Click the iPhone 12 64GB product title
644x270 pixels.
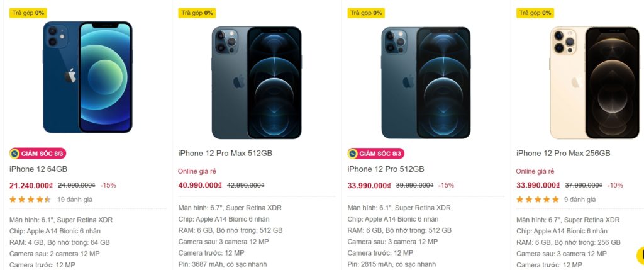coord(38,169)
